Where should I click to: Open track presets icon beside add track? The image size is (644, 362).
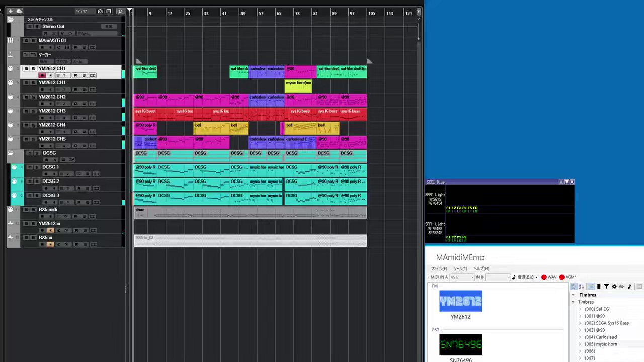19,11
